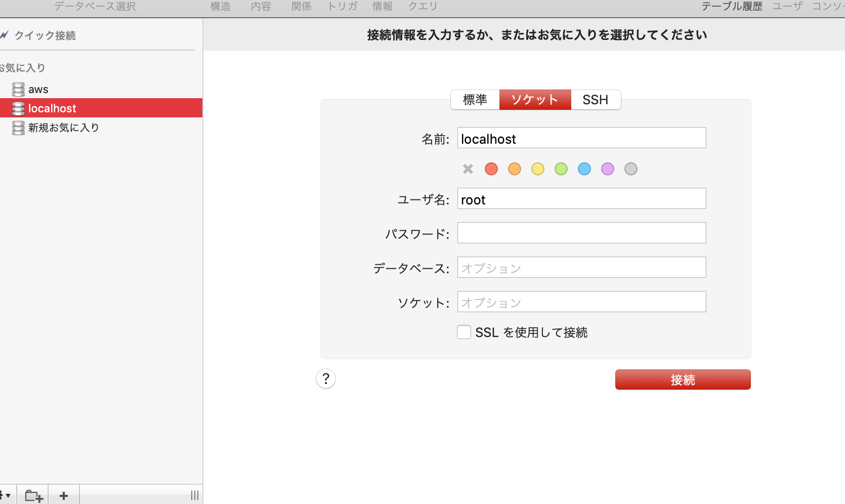This screenshot has height=504, width=845.
Task: Click the 接続 connect button
Action: (683, 380)
